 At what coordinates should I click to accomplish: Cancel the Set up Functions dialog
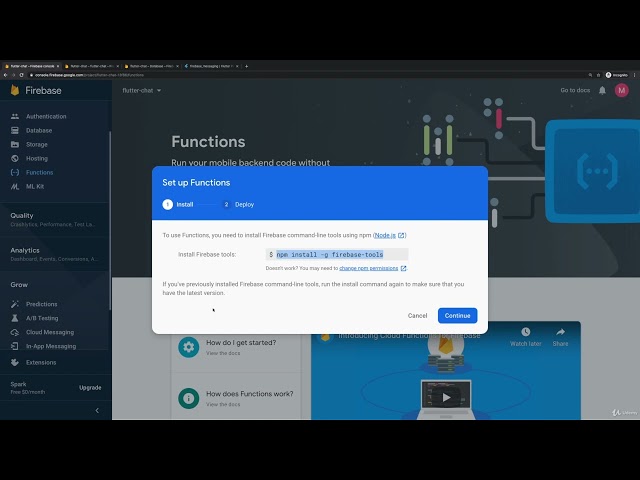417,316
